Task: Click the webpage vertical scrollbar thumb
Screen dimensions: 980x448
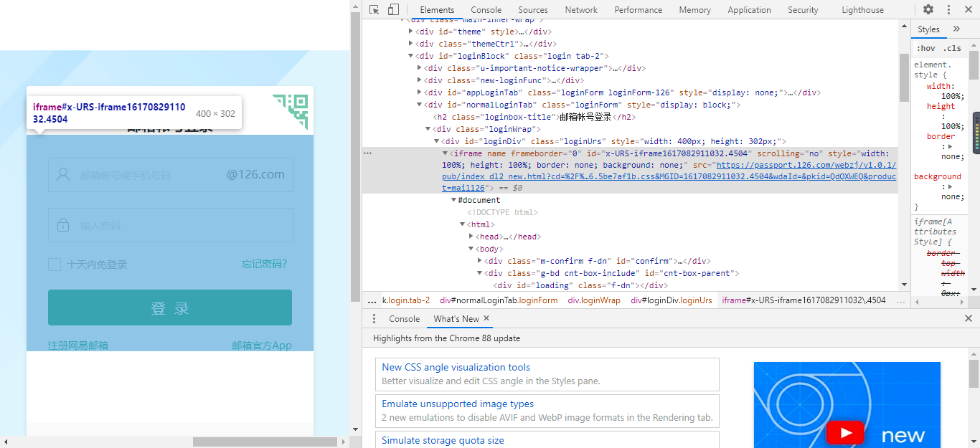Action: [x=355, y=157]
